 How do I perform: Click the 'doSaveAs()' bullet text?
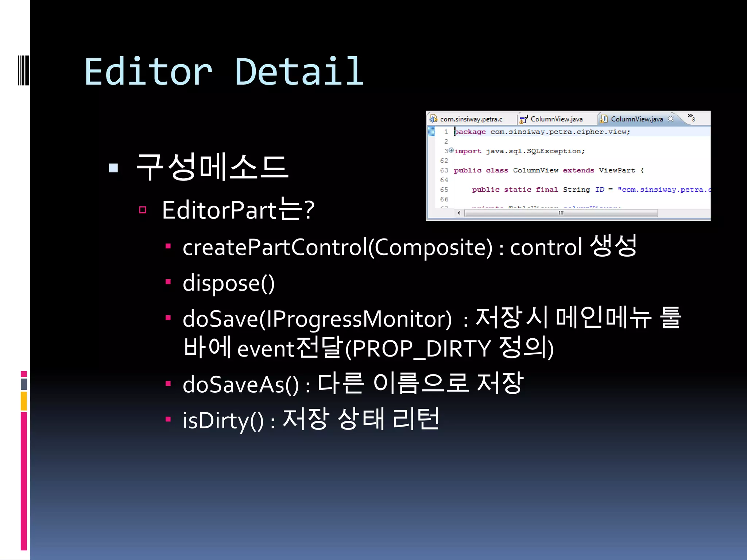click(x=353, y=384)
